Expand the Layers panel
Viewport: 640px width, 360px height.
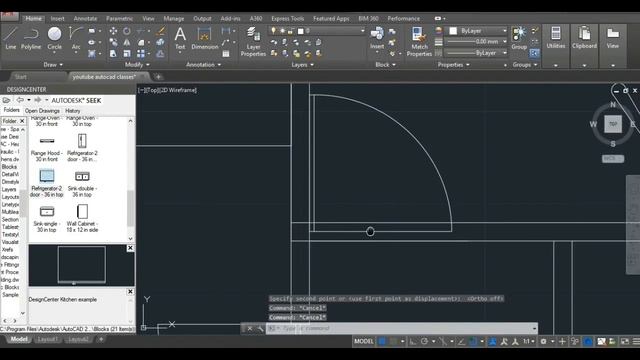(x=302, y=64)
